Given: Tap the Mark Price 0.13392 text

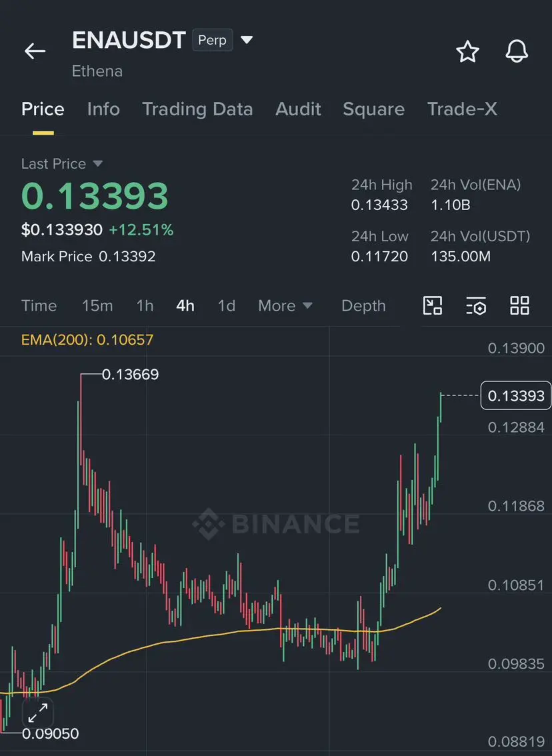Looking at the screenshot, I should click(88, 257).
